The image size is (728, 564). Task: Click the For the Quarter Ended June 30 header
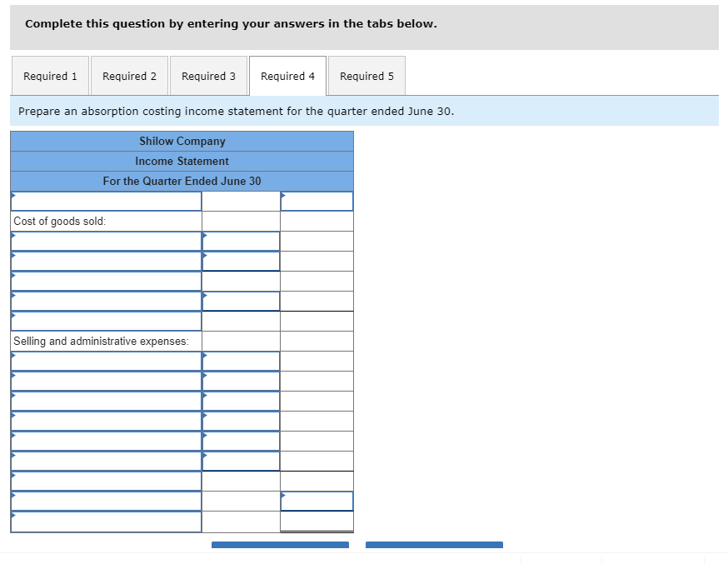(x=182, y=181)
